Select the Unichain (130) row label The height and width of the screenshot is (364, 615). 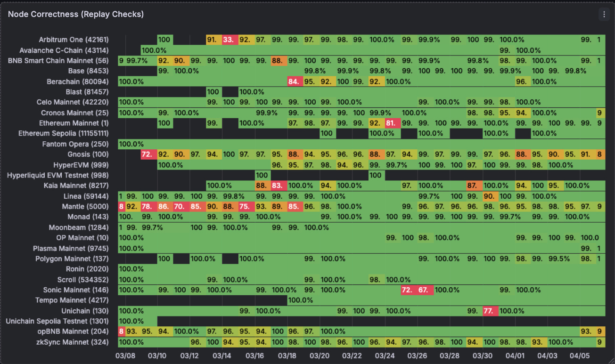[x=85, y=311]
